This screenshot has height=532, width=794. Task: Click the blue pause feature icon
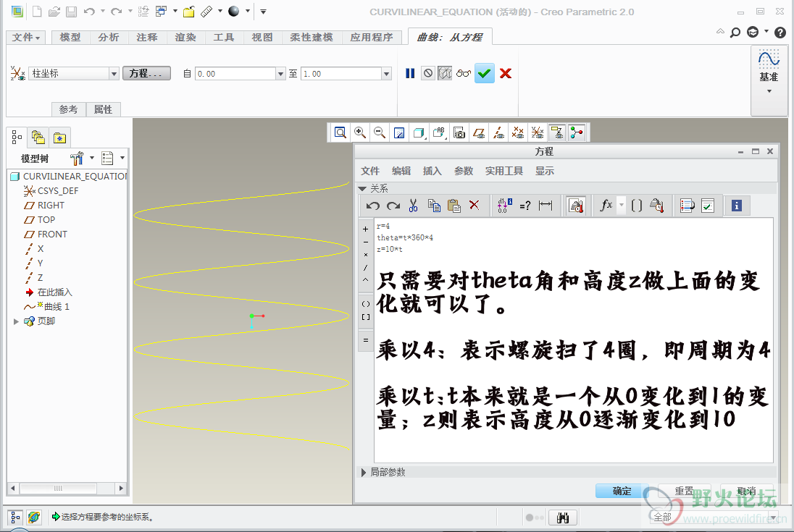(410, 73)
